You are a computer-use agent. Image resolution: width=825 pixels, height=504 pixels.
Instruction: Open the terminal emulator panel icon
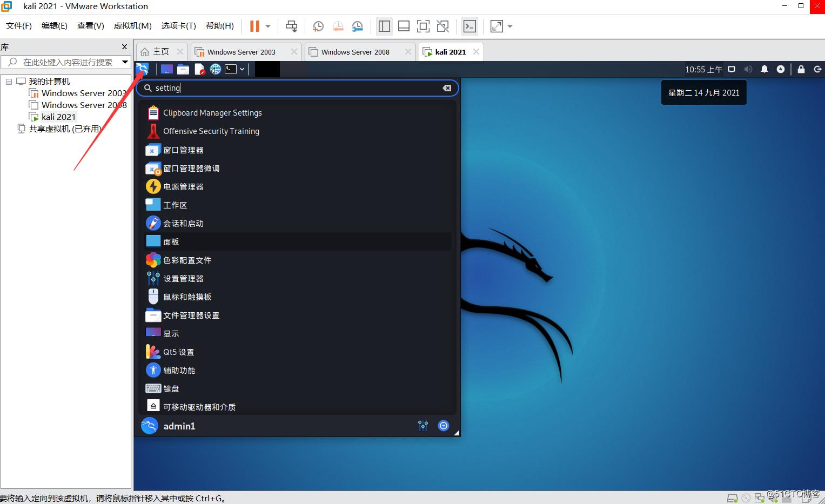[x=231, y=69]
